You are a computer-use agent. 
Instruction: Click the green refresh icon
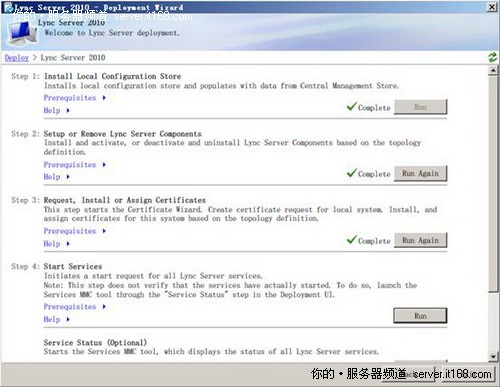(492, 57)
